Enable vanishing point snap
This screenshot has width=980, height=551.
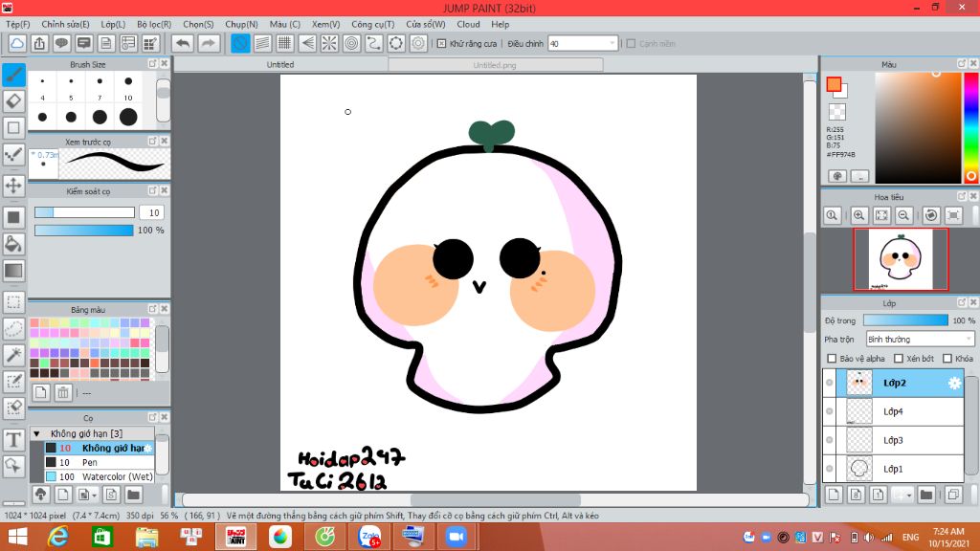coord(307,43)
